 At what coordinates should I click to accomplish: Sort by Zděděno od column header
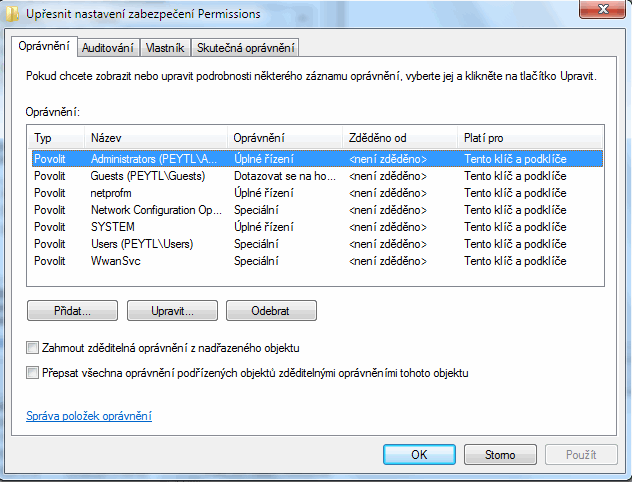(x=398, y=138)
